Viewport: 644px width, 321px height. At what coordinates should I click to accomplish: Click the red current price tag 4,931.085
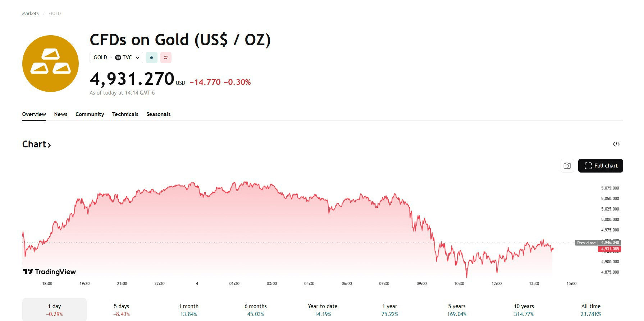pos(609,249)
